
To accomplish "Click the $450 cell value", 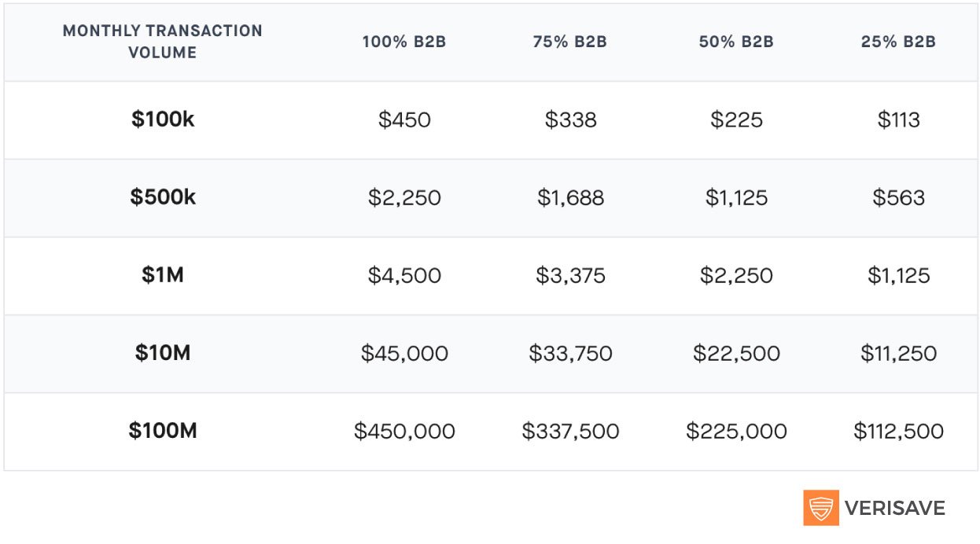I will coord(404,120).
